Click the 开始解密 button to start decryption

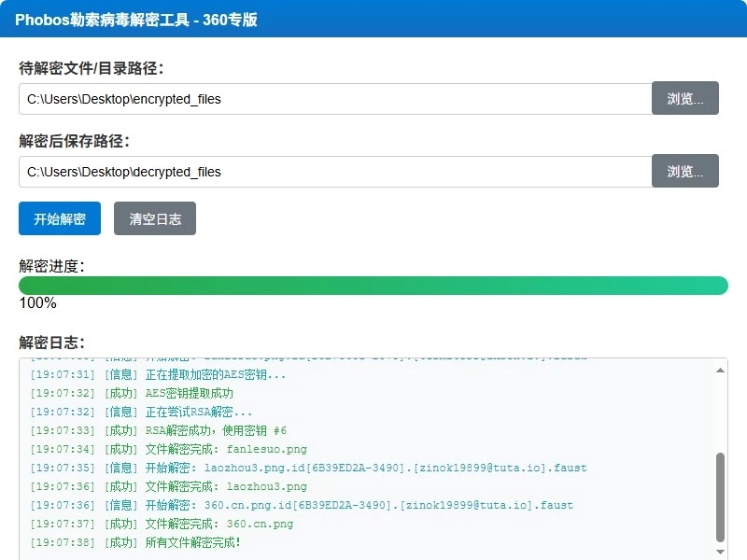tap(58, 219)
